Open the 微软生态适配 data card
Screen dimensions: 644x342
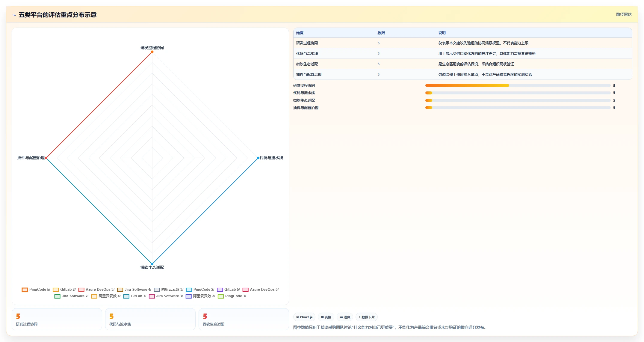(244, 319)
